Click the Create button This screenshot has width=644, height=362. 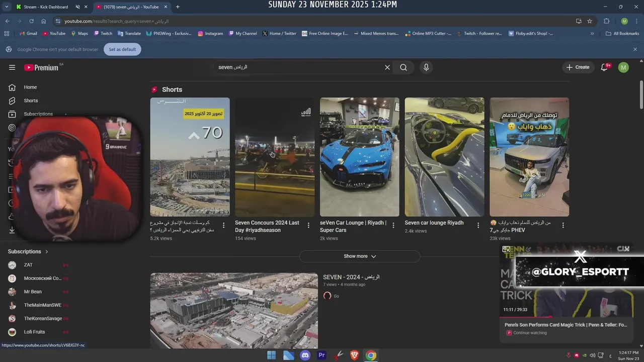coord(578,67)
